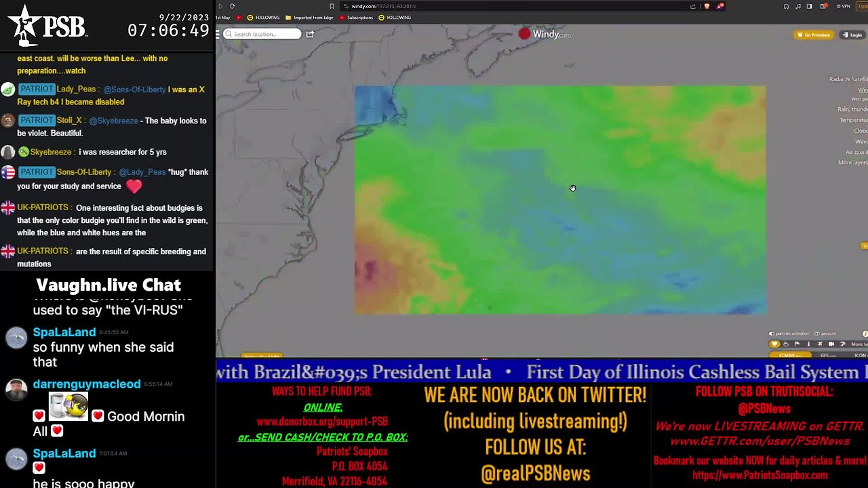Open the media control music-note icon
The width and height of the screenshot is (868, 488).
click(x=798, y=6)
